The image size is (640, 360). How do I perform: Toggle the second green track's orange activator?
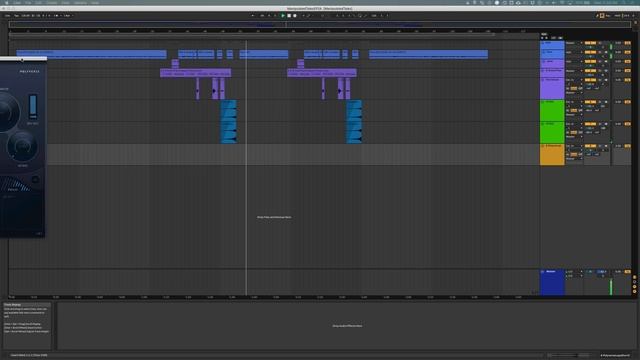click(590, 124)
